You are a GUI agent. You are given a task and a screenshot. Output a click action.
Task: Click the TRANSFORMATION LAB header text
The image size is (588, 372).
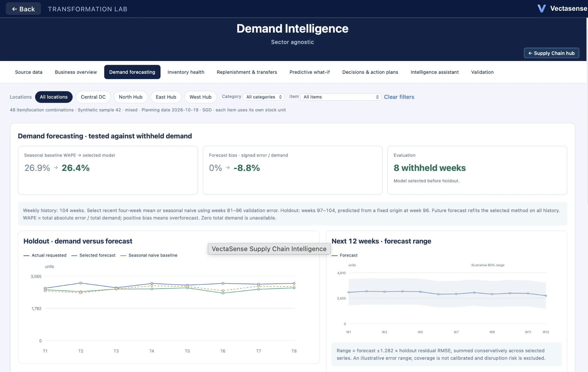88,9
